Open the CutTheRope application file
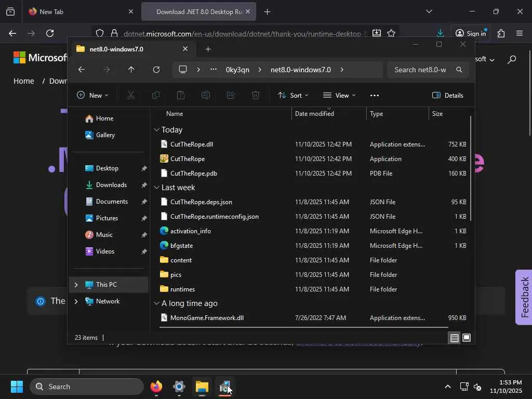The image size is (532, 399). point(187,159)
